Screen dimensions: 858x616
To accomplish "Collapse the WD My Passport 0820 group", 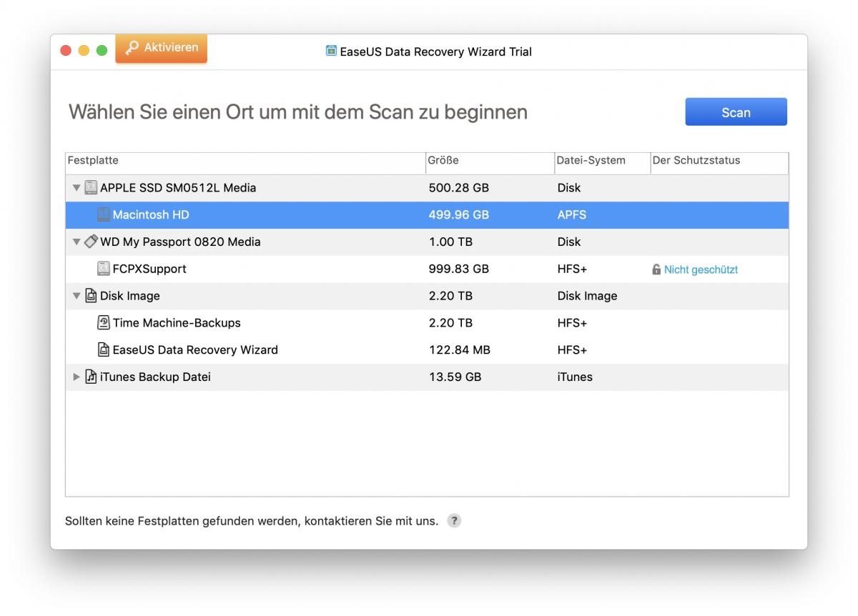I will click(x=77, y=242).
